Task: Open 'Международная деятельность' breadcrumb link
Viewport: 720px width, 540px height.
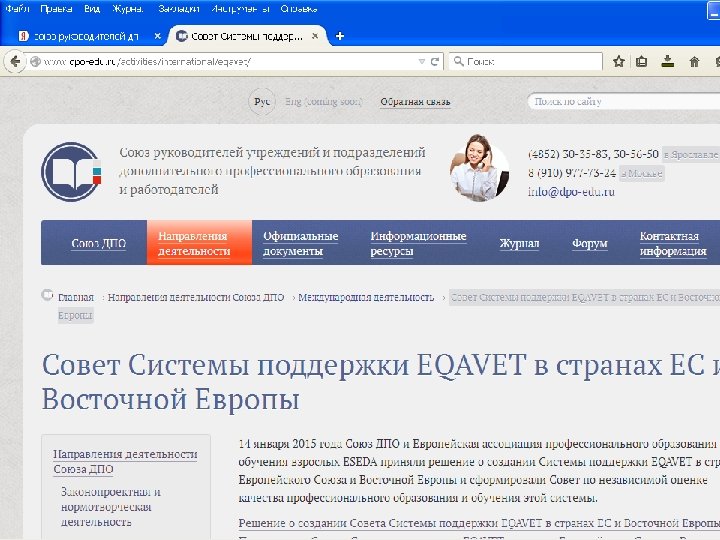Action: coord(366,298)
